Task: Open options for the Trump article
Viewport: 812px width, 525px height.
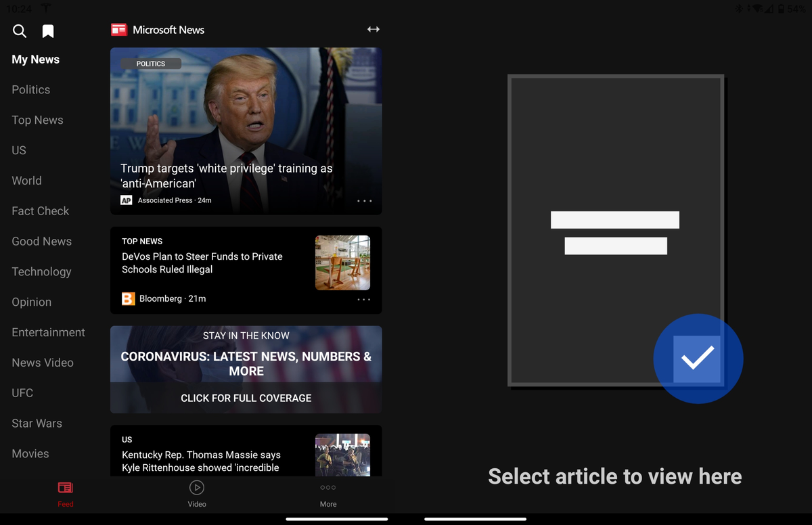Action: click(364, 201)
